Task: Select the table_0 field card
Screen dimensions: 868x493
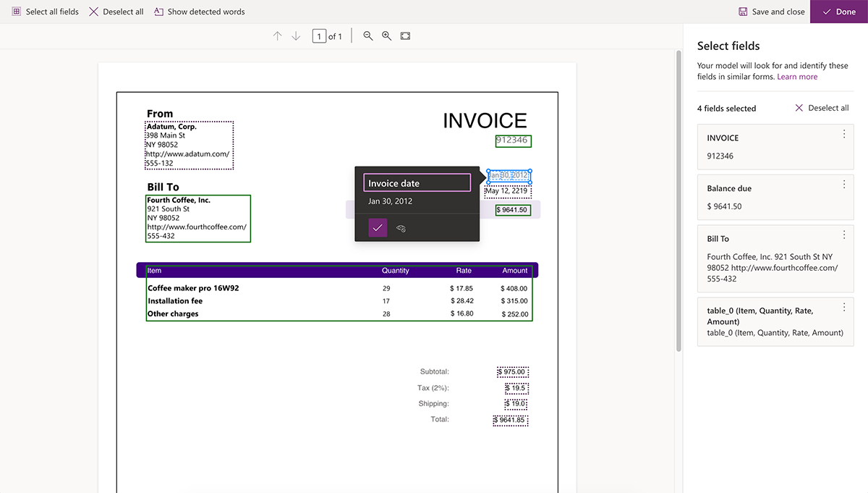Action: point(775,321)
